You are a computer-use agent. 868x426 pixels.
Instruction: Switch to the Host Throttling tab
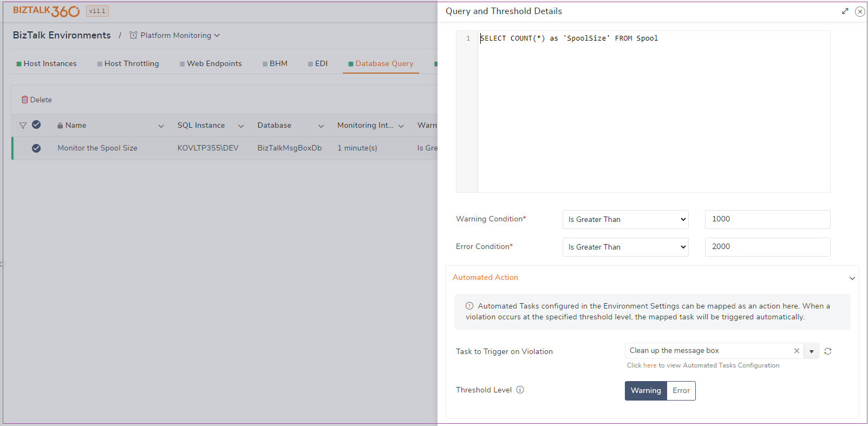[128, 64]
